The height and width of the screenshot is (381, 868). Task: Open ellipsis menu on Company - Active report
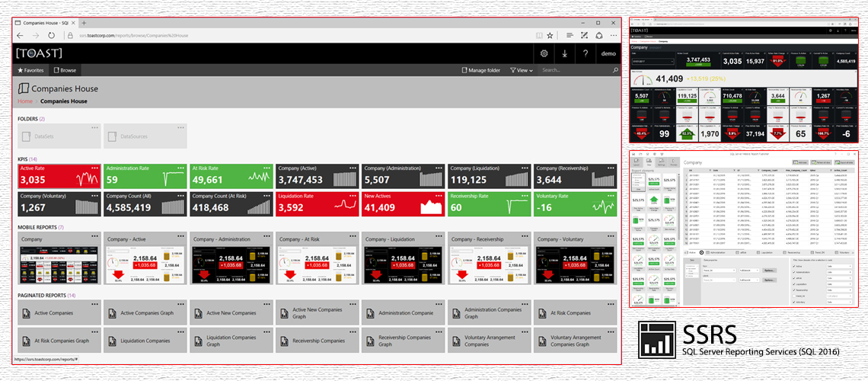pyautogui.click(x=181, y=235)
